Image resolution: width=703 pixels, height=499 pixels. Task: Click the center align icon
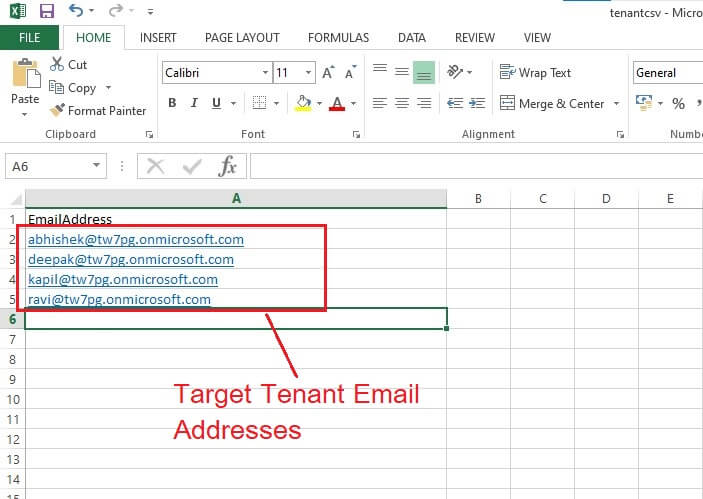click(402, 103)
